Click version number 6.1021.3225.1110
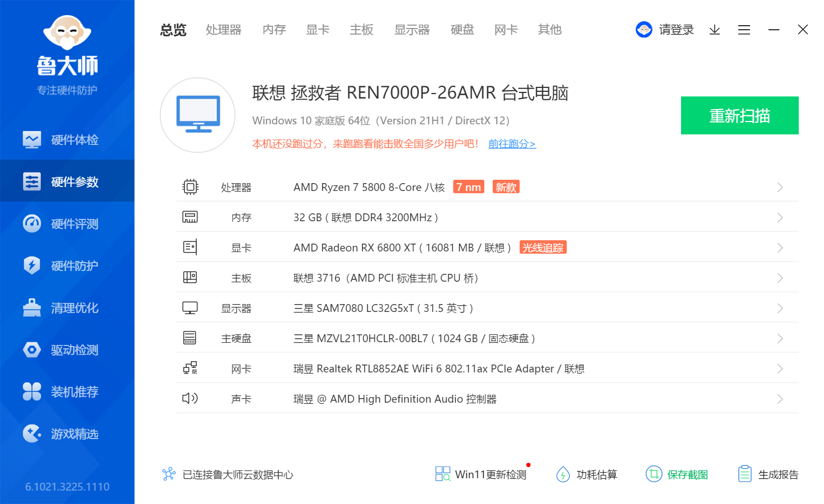 click(x=67, y=487)
